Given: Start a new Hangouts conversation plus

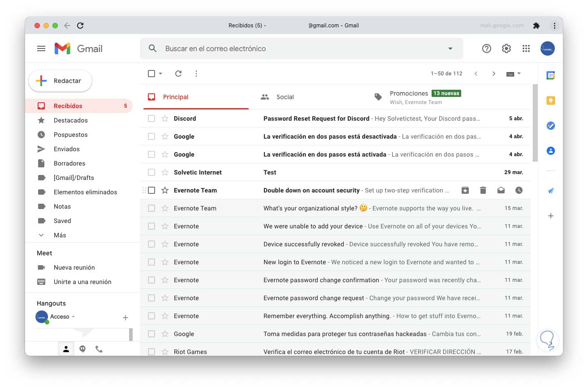Looking at the screenshot, I should pos(125,318).
